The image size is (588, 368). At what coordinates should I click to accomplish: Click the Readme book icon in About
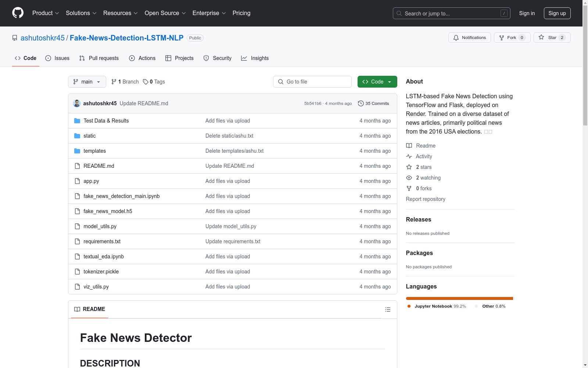click(409, 146)
